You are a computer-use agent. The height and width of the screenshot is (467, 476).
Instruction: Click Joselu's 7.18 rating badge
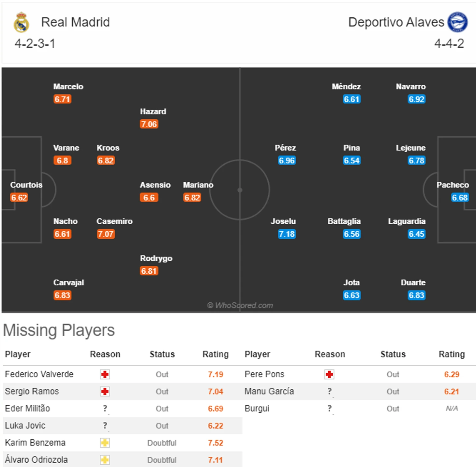click(287, 234)
